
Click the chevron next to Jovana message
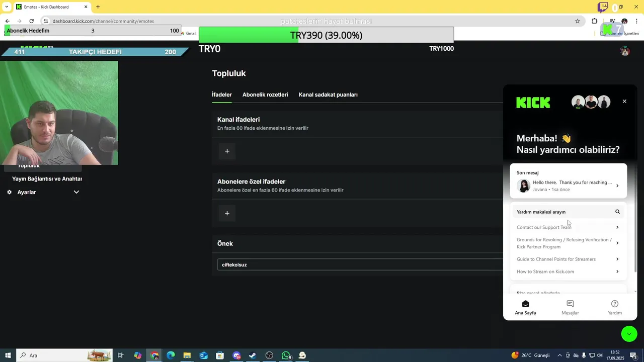click(x=617, y=186)
